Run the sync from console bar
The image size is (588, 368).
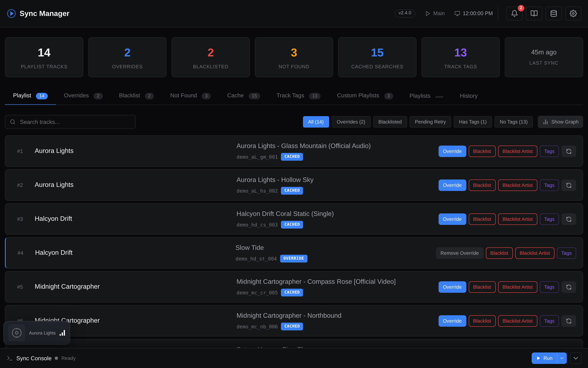point(544,358)
